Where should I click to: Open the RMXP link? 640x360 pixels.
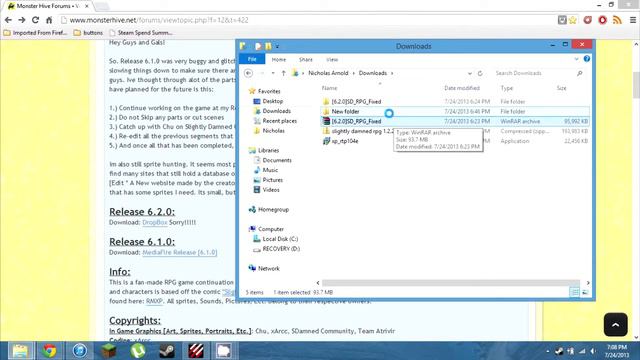pyautogui.click(x=154, y=301)
